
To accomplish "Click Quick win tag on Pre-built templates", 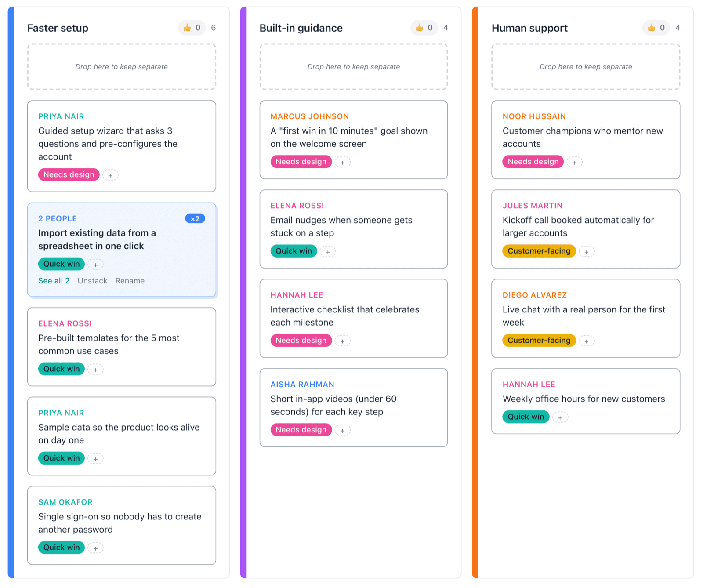I will pos(62,369).
